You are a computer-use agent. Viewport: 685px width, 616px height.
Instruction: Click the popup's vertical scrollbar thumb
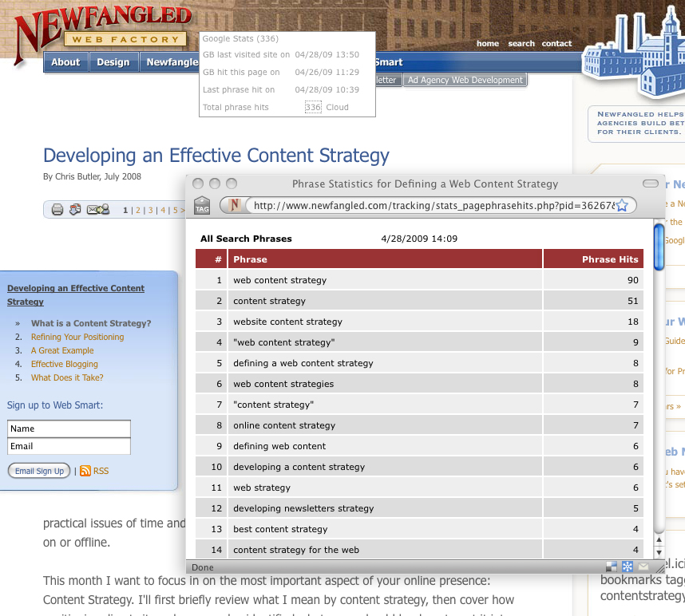coord(659,247)
